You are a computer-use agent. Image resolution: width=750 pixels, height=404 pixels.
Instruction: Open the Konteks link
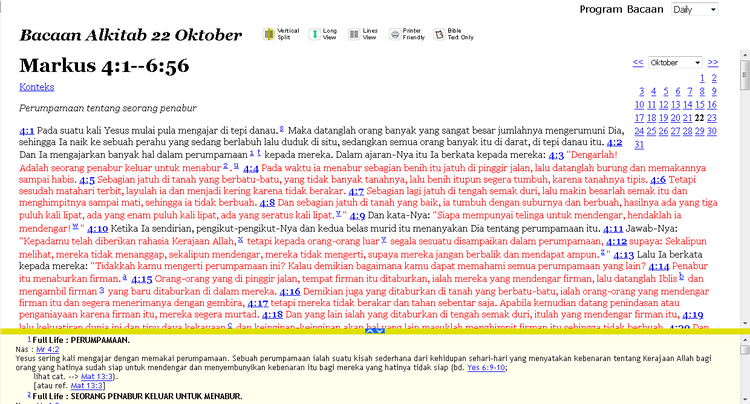pyautogui.click(x=37, y=87)
